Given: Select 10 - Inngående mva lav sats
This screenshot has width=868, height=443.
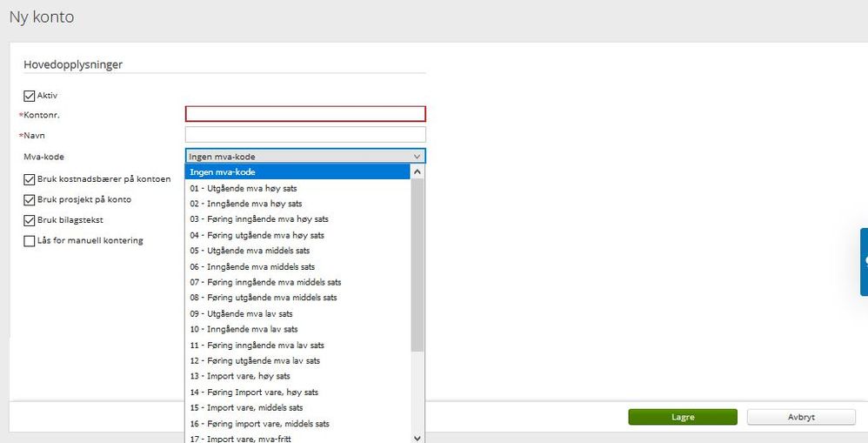Looking at the screenshot, I should pyautogui.click(x=297, y=330).
